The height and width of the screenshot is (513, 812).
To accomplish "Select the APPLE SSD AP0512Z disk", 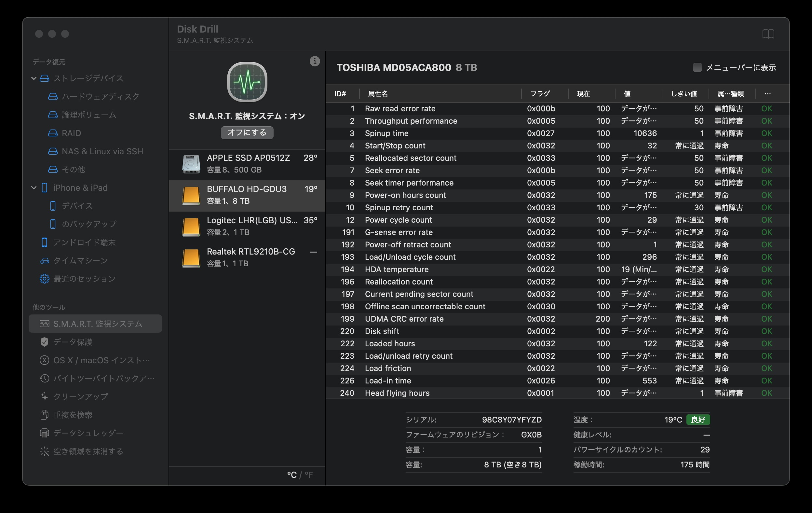I will (247, 164).
